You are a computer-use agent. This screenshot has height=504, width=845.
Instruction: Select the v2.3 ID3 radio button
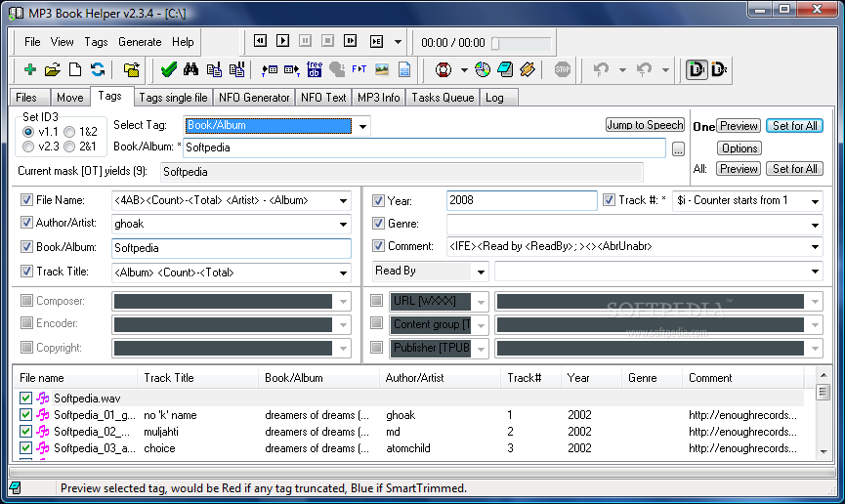(28, 147)
